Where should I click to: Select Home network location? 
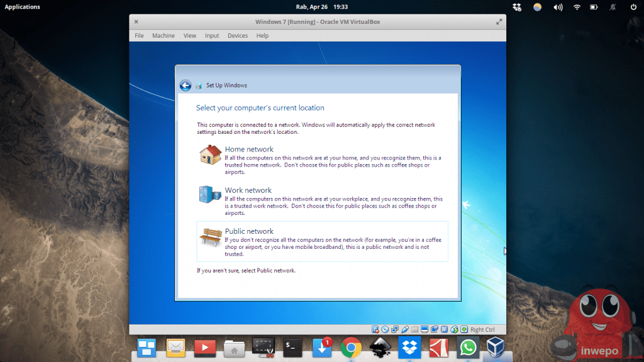pyautogui.click(x=249, y=150)
